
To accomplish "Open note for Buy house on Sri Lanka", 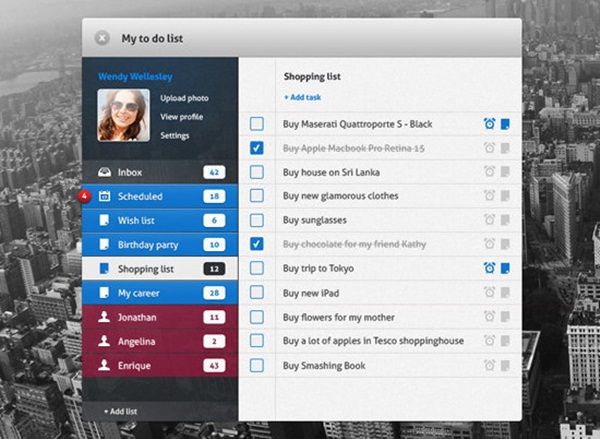I will [x=505, y=172].
